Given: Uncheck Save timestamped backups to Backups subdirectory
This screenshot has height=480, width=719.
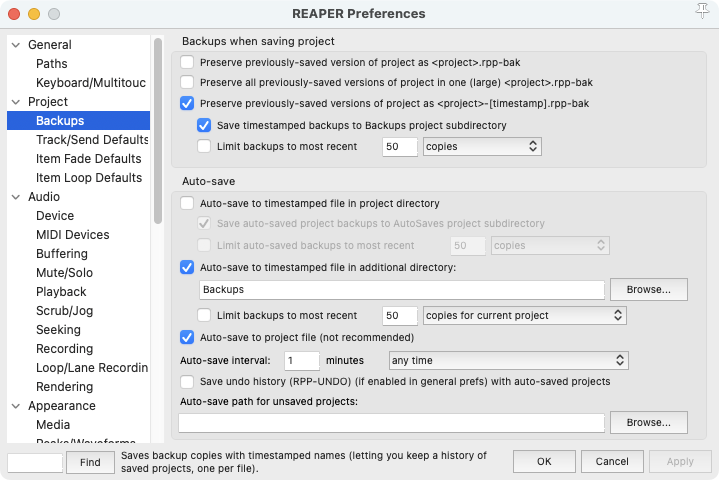Looking at the screenshot, I should [205, 126].
